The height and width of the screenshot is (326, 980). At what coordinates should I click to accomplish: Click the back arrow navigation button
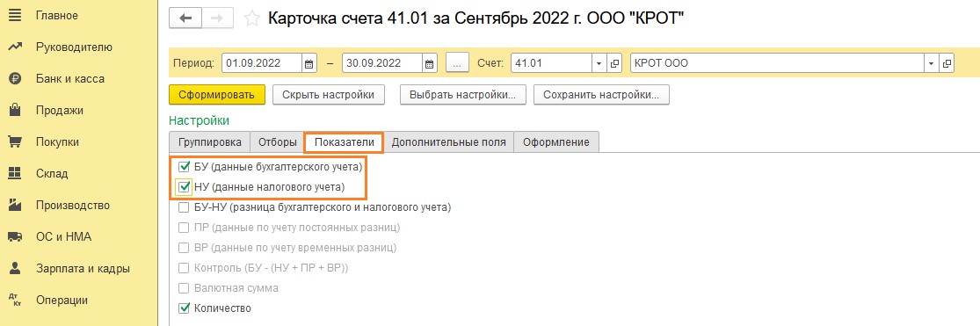(185, 18)
